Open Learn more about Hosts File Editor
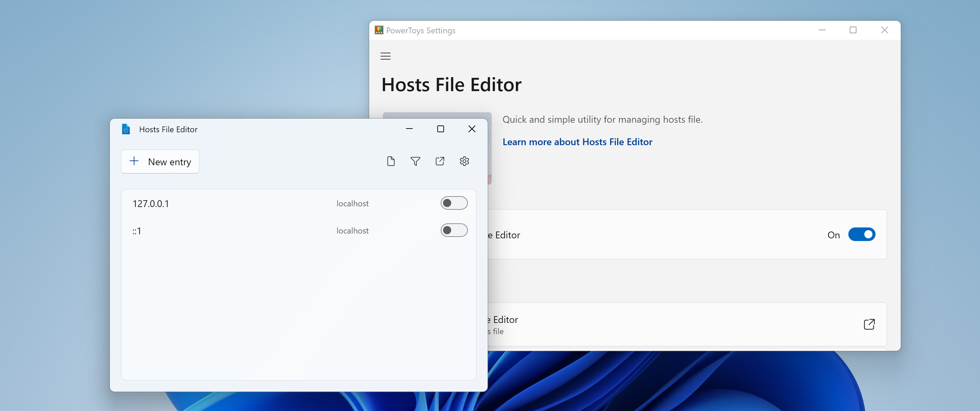 click(577, 142)
